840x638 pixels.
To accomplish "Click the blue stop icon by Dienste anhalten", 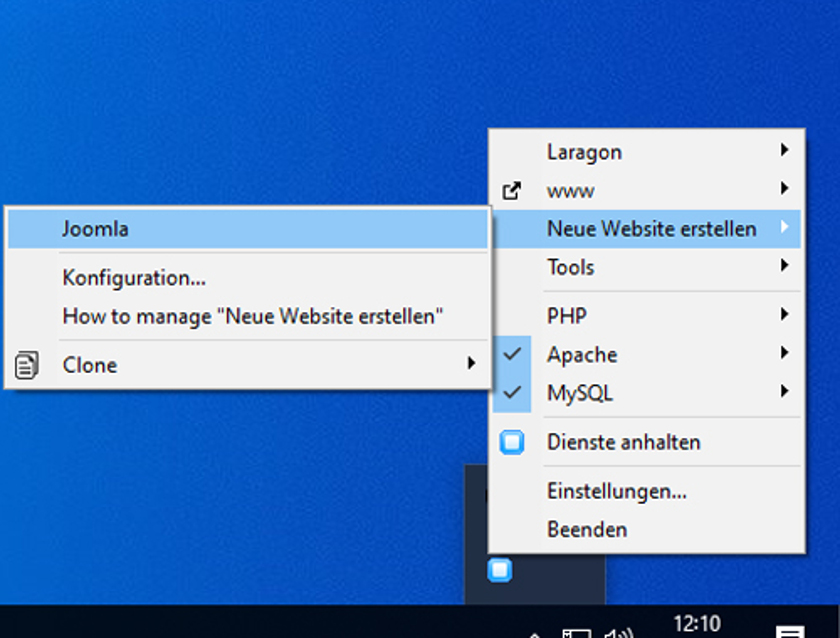I will 512,442.
